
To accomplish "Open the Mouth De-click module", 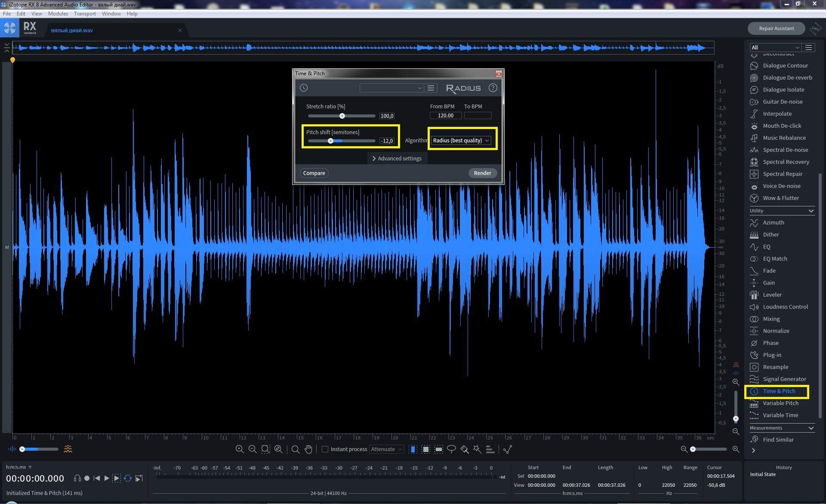I will point(782,126).
